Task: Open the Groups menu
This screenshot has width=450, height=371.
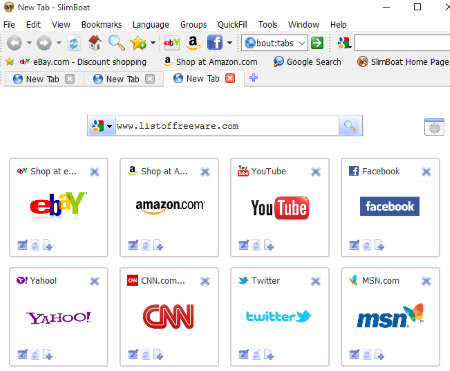Action: coord(193,25)
